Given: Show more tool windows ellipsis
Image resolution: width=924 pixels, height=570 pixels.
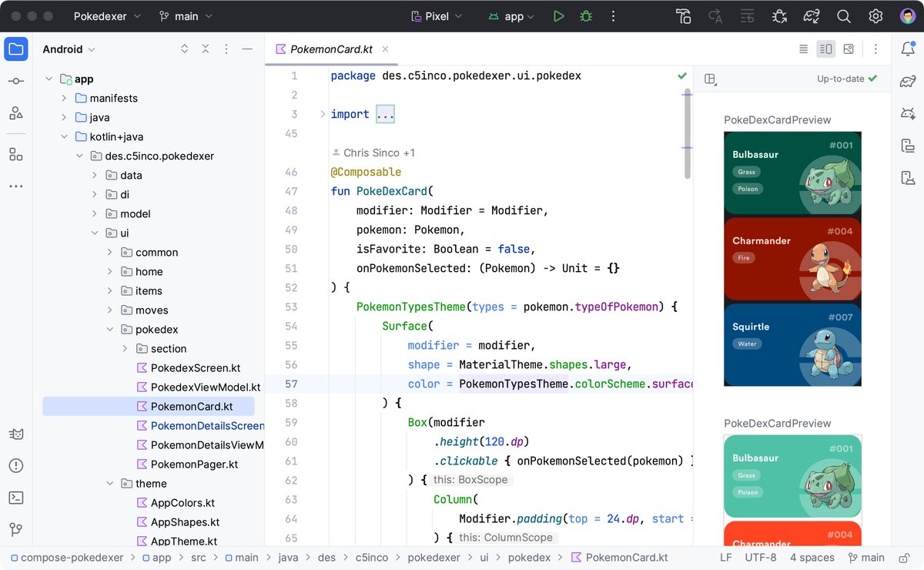Looking at the screenshot, I should [x=16, y=186].
